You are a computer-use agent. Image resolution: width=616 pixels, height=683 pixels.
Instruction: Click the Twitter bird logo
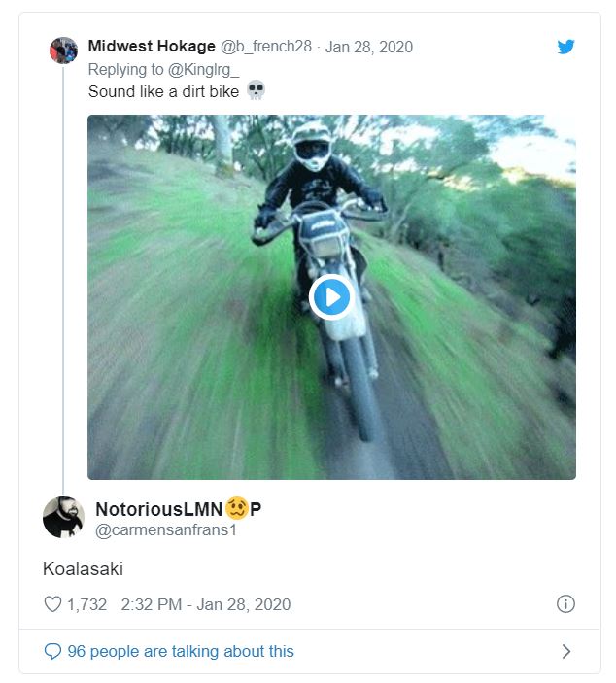point(565,46)
